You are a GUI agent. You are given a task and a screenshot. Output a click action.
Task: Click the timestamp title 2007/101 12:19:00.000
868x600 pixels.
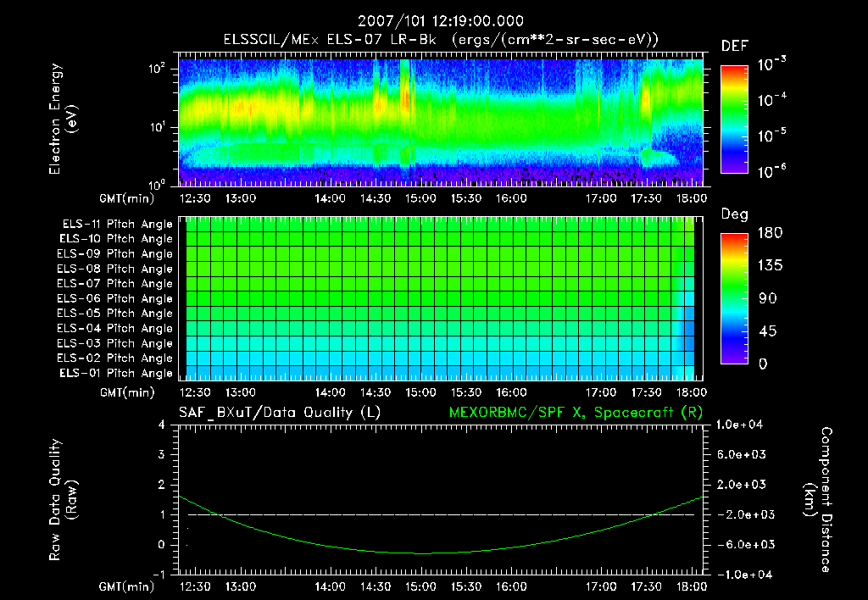click(441, 21)
